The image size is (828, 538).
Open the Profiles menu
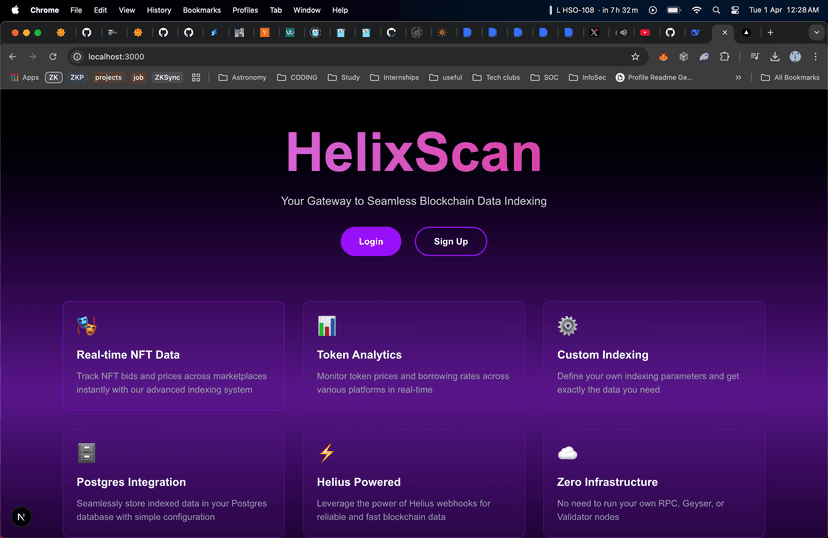[x=245, y=10]
